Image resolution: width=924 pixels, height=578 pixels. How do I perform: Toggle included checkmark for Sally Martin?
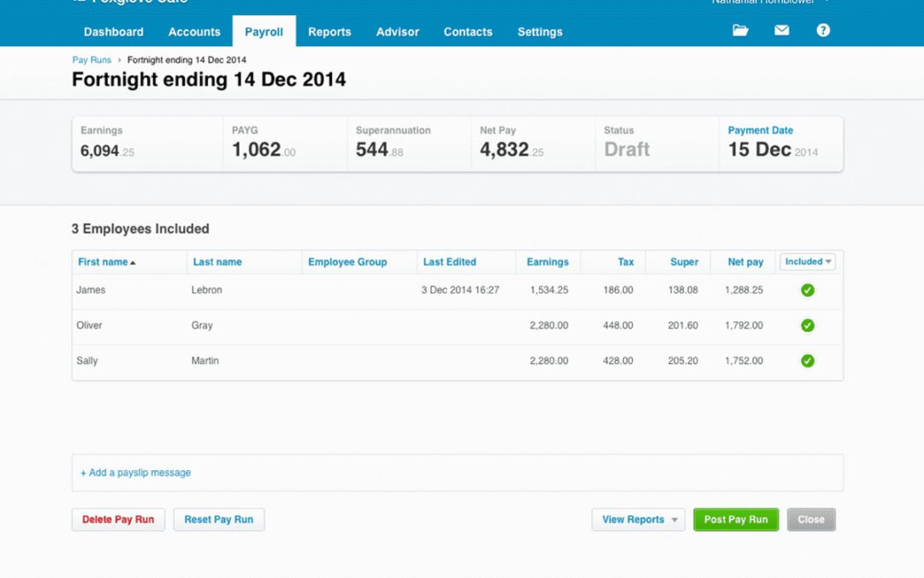pos(807,361)
